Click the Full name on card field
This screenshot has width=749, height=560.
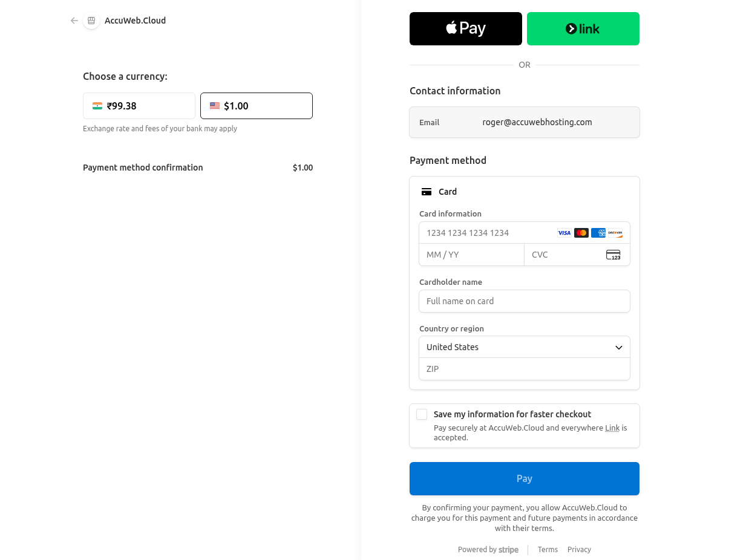click(x=525, y=301)
